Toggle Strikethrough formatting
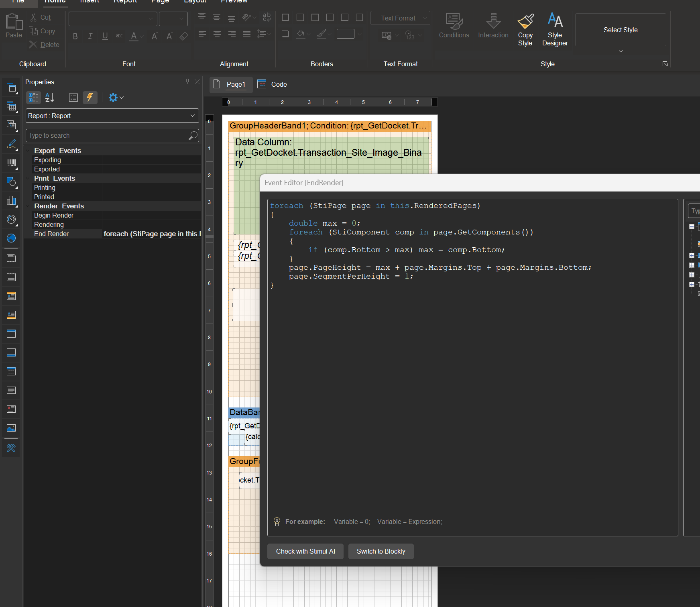Screen dimensions: 700x607 pyautogui.click(x=119, y=36)
